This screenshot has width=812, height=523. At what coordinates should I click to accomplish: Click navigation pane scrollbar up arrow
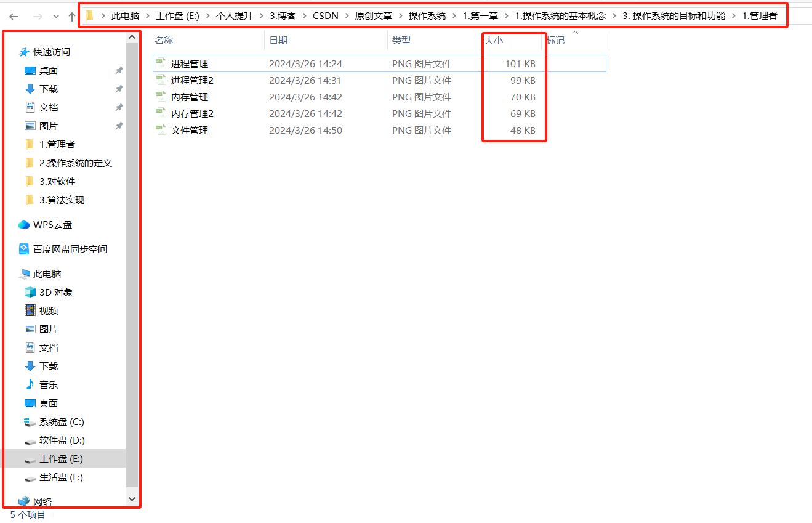[x=132, y=38]
